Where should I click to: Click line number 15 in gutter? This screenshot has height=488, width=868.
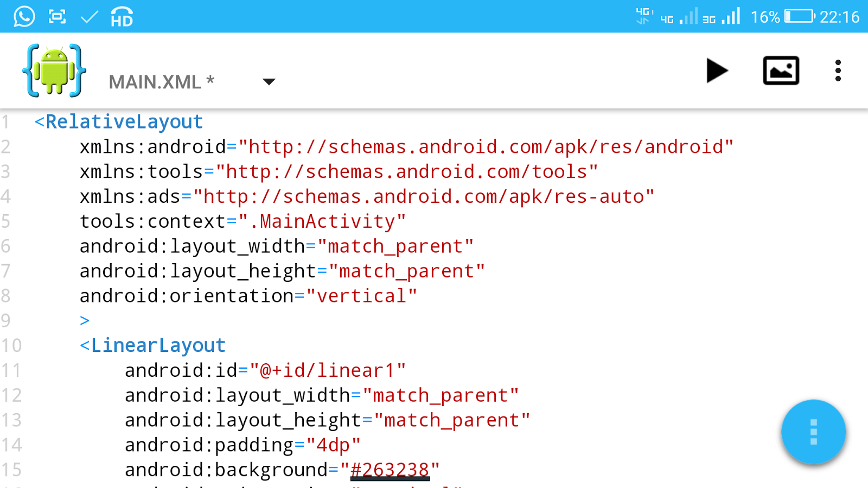(x=11, y=470)
